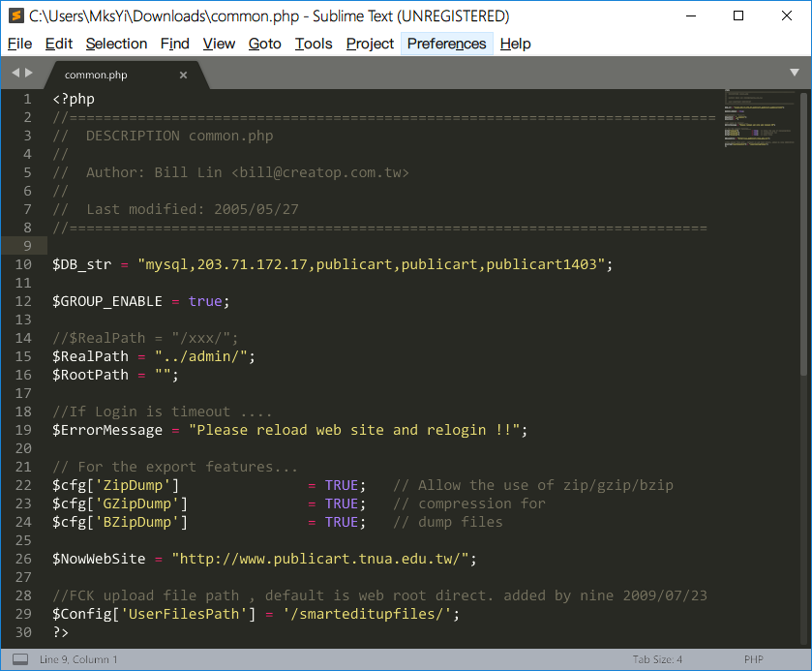Click the '/smarteditupfiles/' string
Viewport: 812px width, 671px height.
click(367, 614)
